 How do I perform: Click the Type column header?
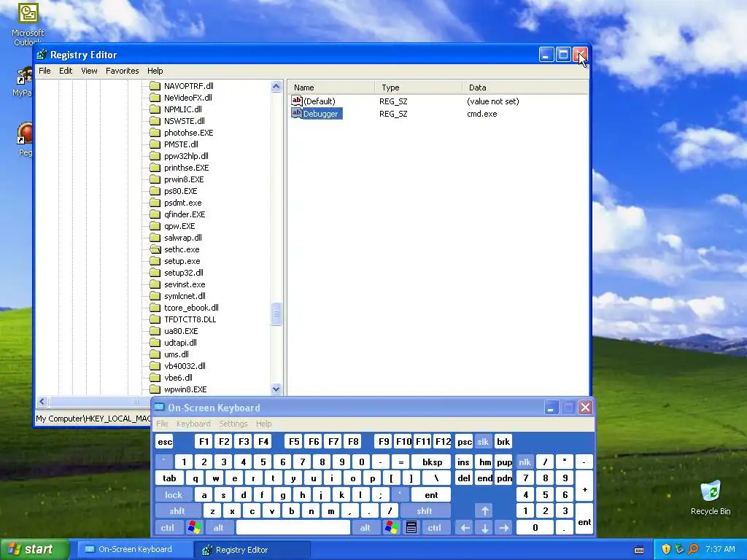[x=418, y=87]
